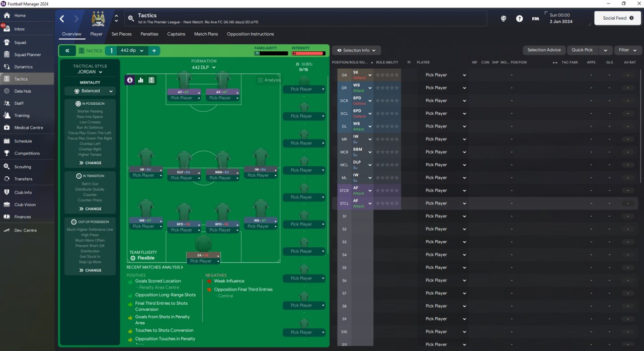
Task: Switch to the Overview tab
Action: pos(72,34)
